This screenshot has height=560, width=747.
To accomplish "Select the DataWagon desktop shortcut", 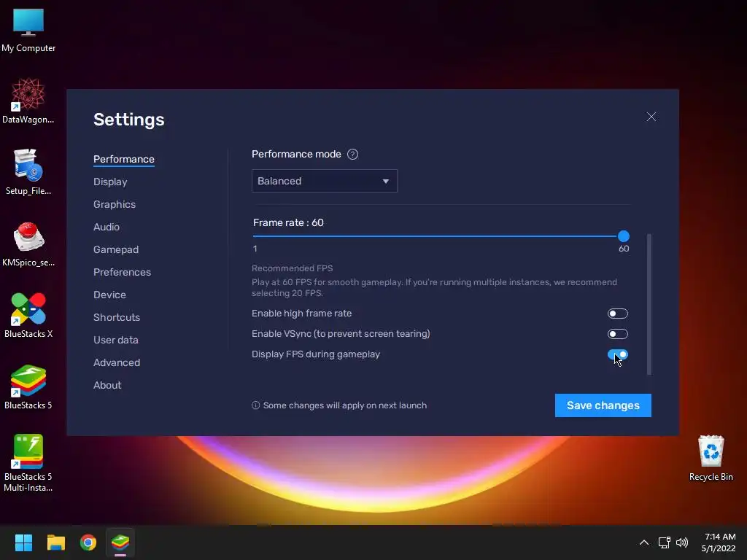I will [x=28, y=101].
